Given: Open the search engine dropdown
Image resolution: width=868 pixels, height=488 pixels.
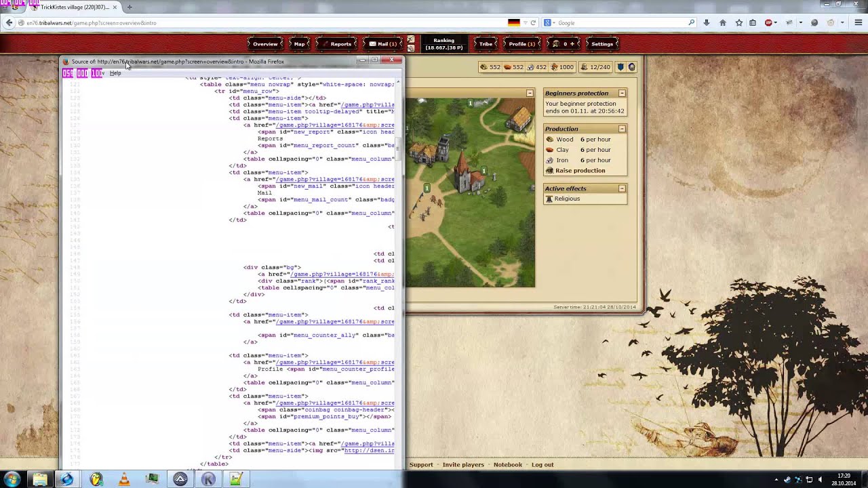Looking at the screenshot, I should pyautogui.click(x=549, y=22).
